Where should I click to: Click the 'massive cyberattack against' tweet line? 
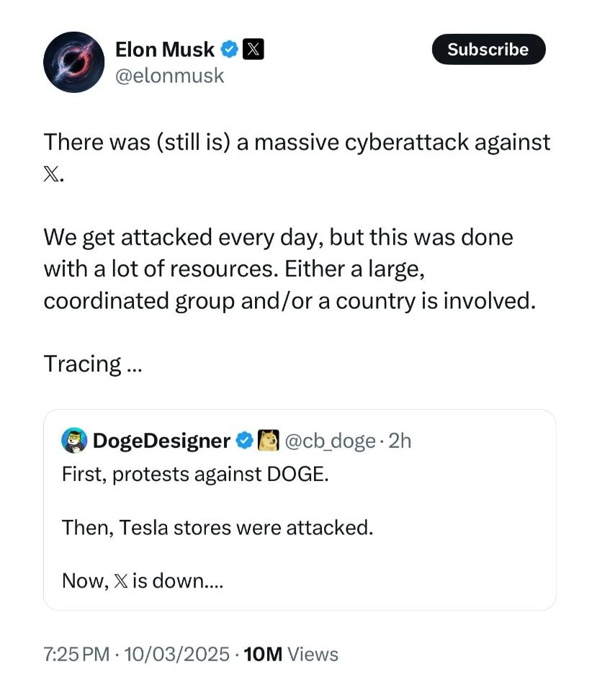(297, 142)
